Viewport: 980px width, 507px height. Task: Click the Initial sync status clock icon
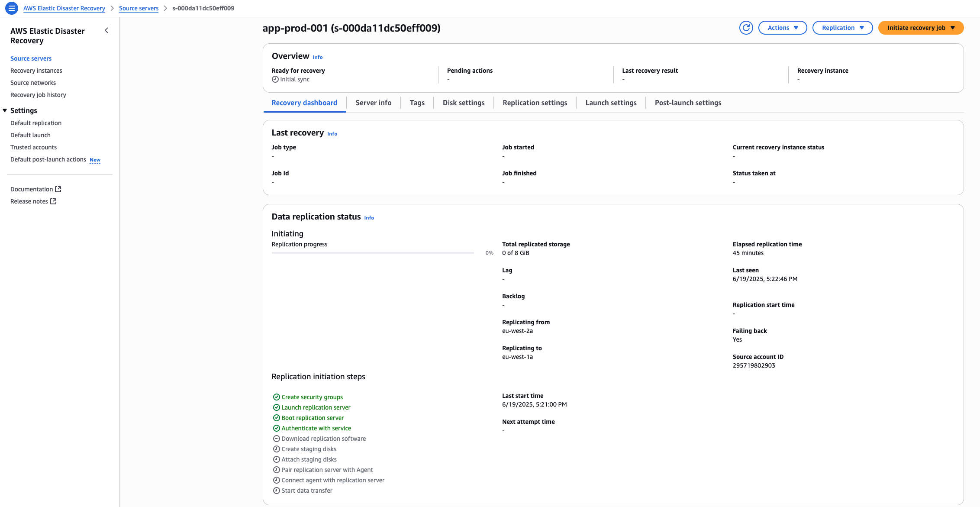(x=275, y=79)
